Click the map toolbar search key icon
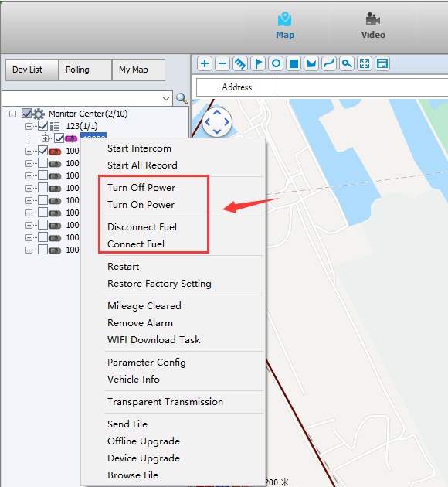This screenshot has width=448, height=487. click(347, 63)
